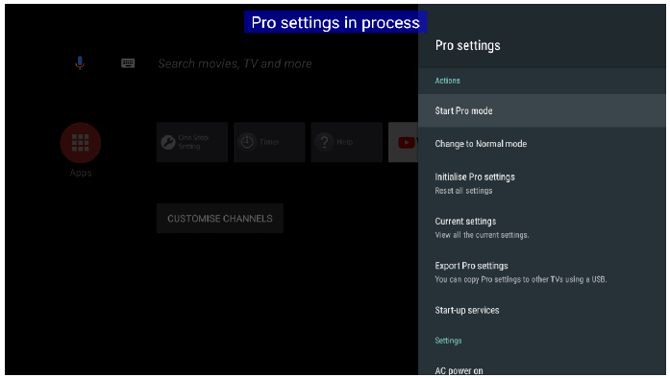Click the Pro settings in process banner
Screen dimensions: 670x378
(x=335, y=22)
